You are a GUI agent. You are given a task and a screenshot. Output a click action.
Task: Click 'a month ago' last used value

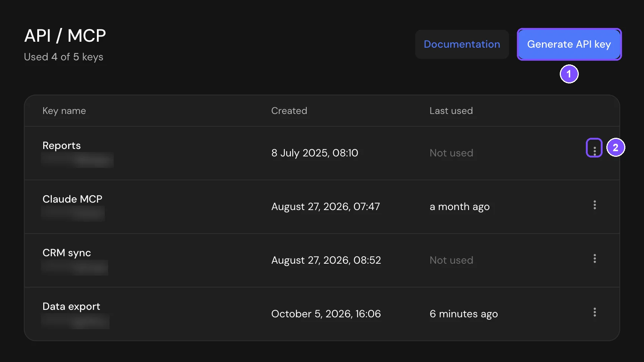tap(460, 207)
